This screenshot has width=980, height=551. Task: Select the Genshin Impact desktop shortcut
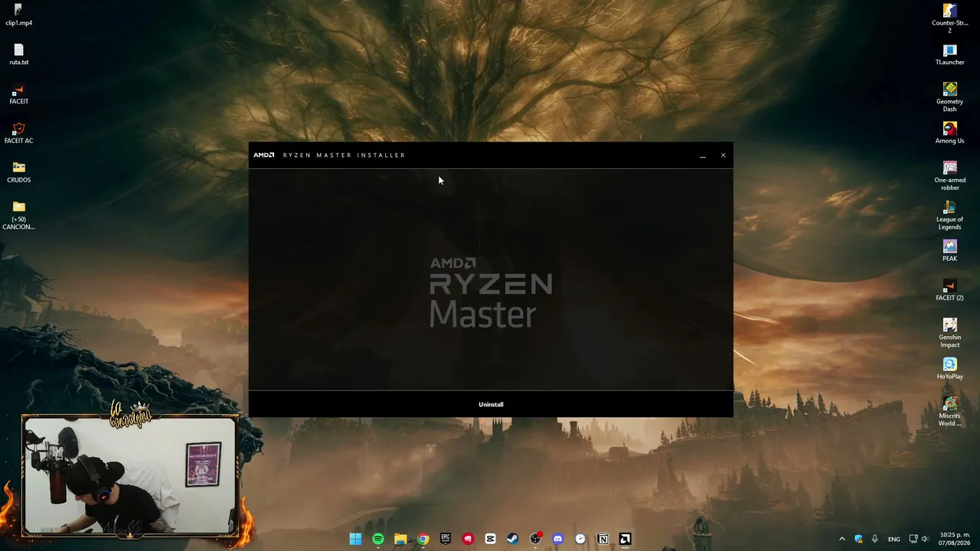[x=950, y=333]
